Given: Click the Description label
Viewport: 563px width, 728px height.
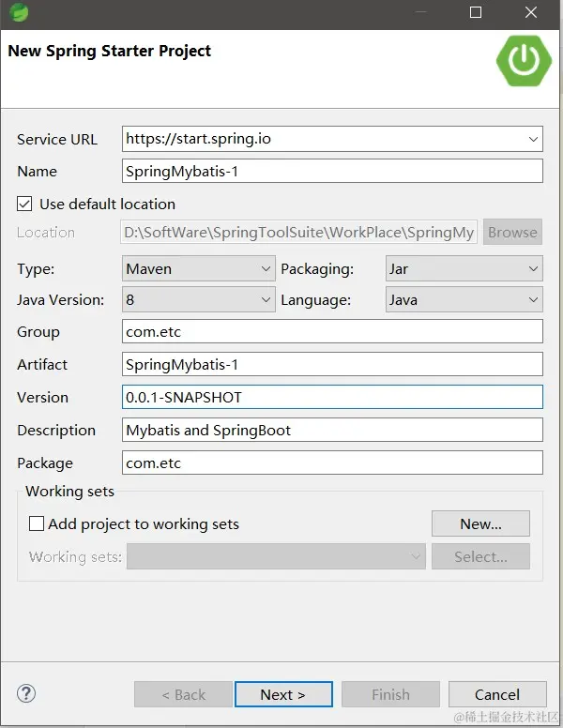Looking at the screenshot, I should coord(56,431).
